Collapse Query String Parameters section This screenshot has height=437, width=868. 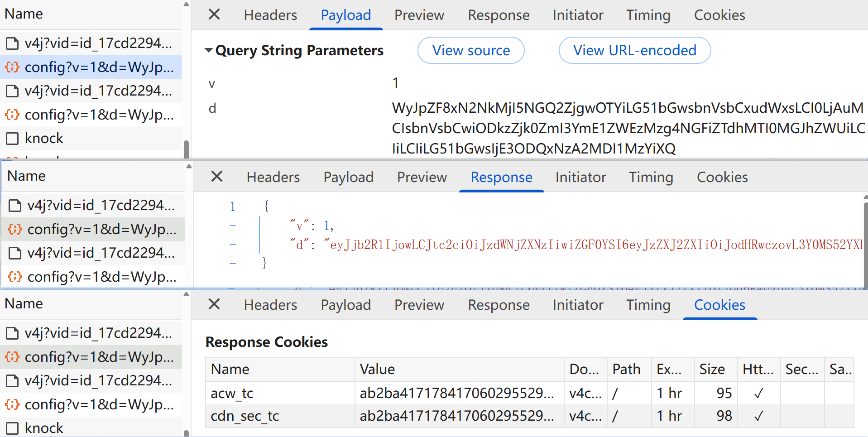(x=208, y=50)
